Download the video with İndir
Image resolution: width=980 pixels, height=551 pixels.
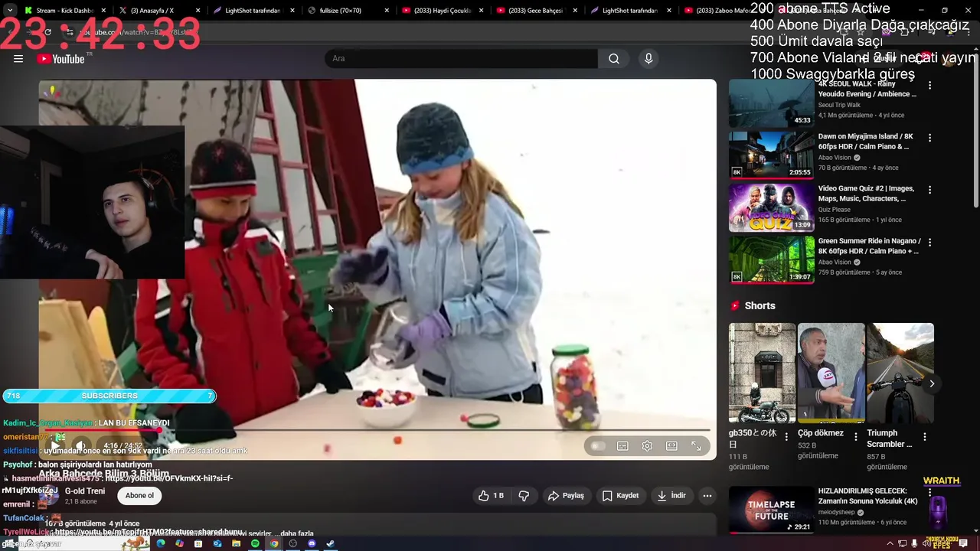671,496
